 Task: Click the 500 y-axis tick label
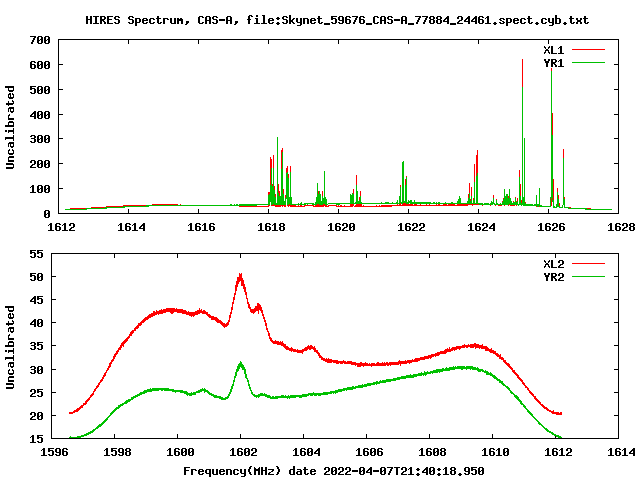[x=40, y=90]
